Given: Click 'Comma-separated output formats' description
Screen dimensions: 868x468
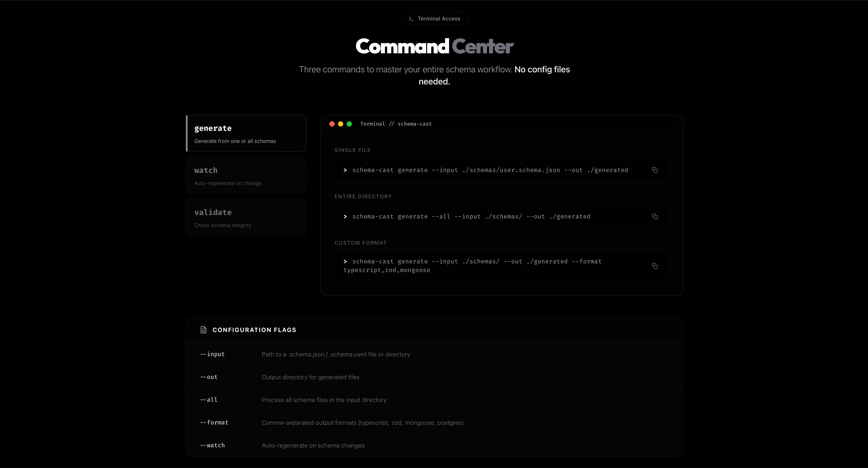Looking at the screenshot, I should click(x=363, y=422).
